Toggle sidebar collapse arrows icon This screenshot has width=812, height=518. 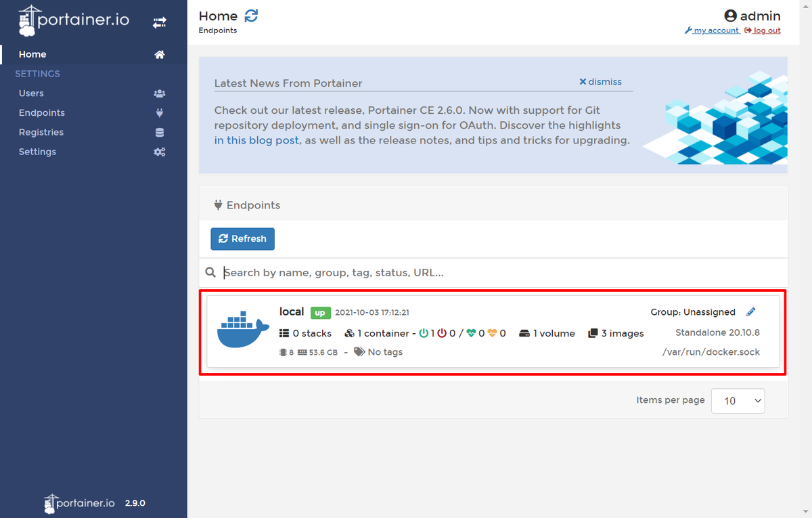159,22
